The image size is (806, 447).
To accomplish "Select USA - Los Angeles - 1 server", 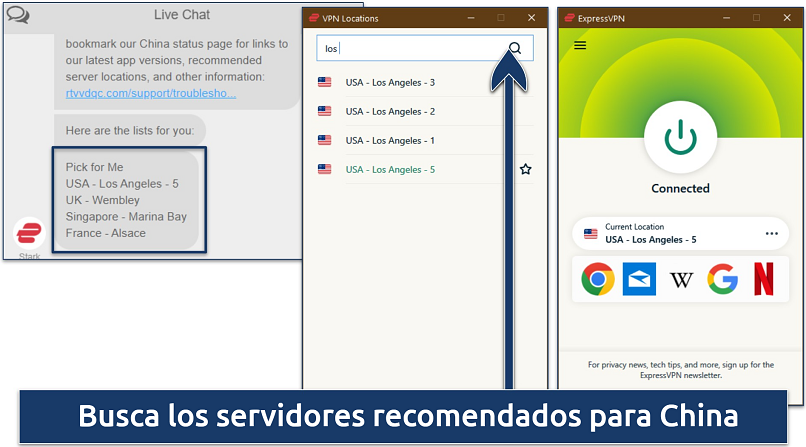I will tap(425, 140).
